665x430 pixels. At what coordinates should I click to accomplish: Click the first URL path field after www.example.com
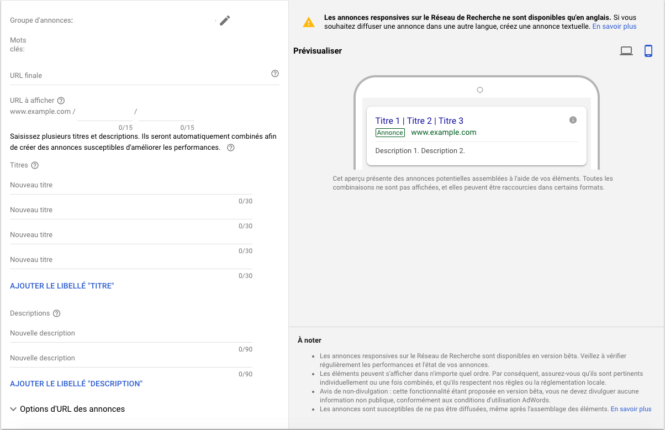[x=105, y=112]
